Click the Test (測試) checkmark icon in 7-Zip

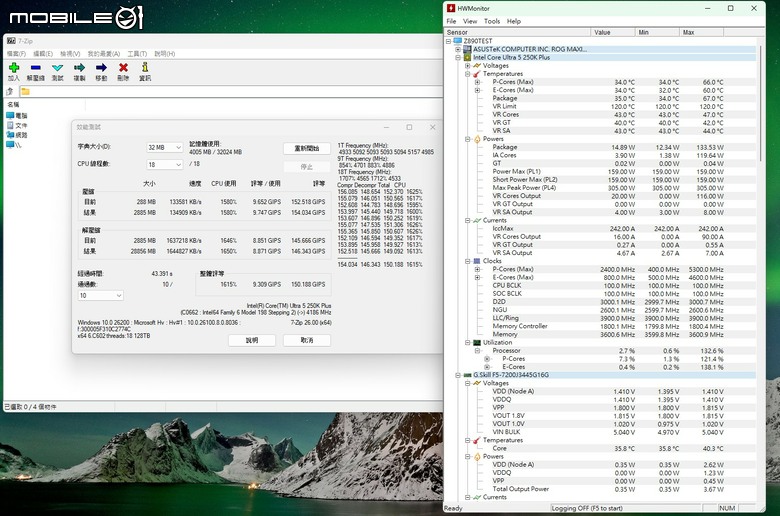click(58, 68)
